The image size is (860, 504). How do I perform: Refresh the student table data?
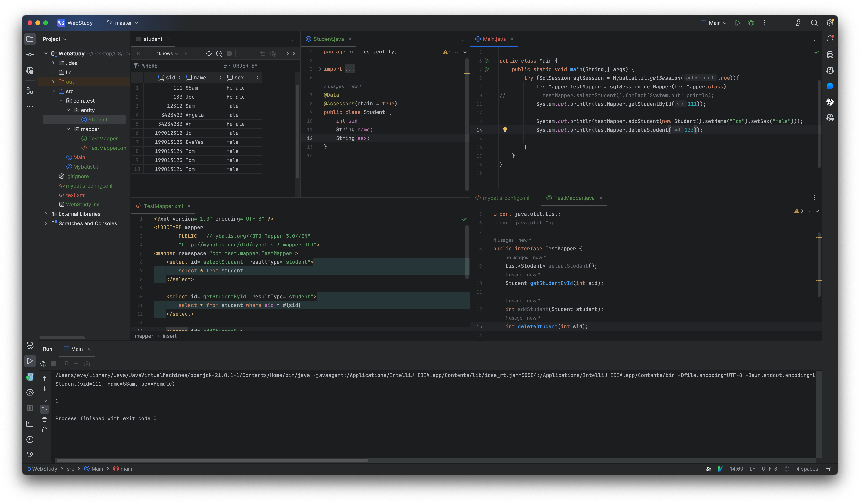[209, 54]
